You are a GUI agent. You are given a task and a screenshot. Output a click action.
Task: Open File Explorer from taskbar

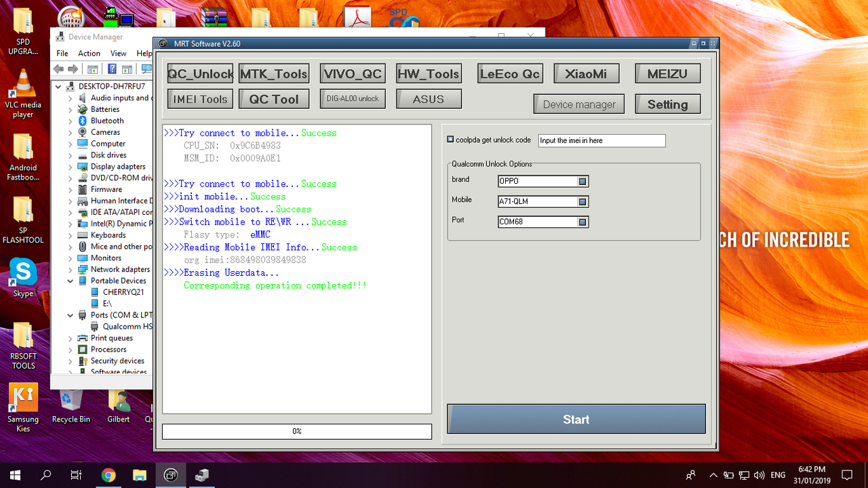click(140, 475)
